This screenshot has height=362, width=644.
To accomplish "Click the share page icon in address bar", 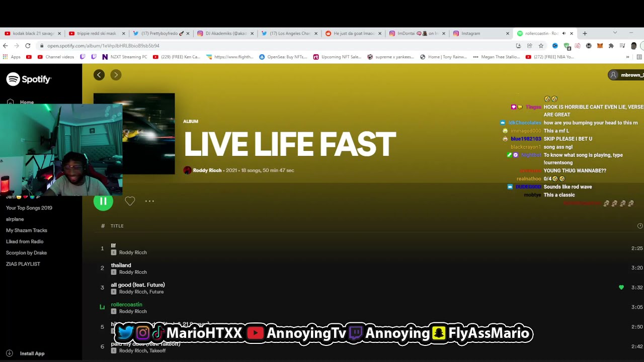I will click(x=530, y=46).
